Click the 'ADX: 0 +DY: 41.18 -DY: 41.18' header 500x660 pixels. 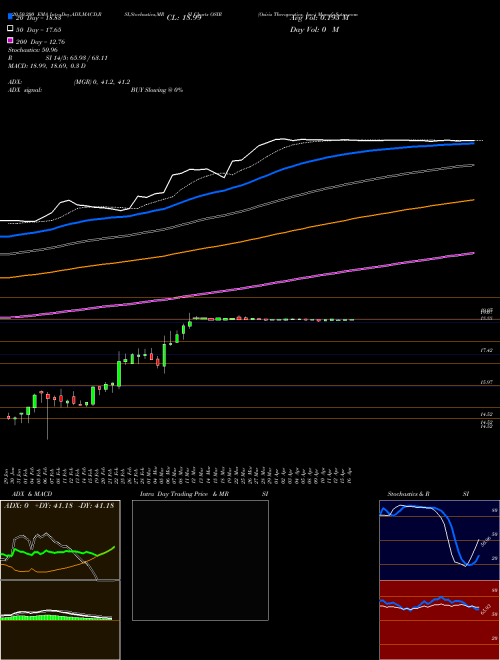click(x=59, y=506)
